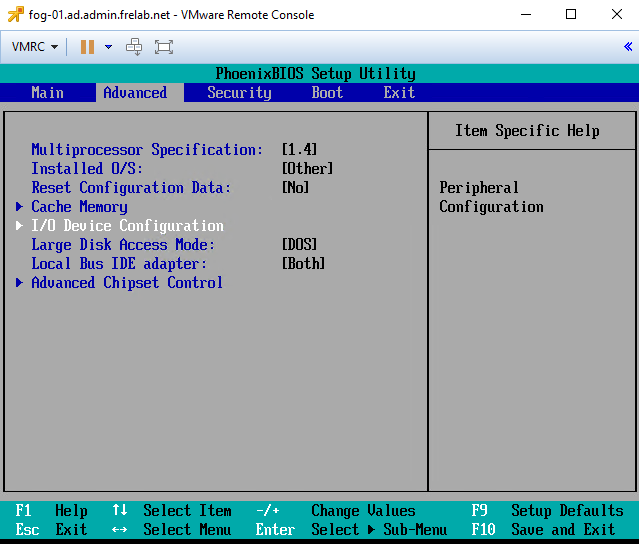Image resolution: width=639 pixels, height=544 pixels.
Task: Minimize the VMware Remote Console window
Action: tap(526, 15)
